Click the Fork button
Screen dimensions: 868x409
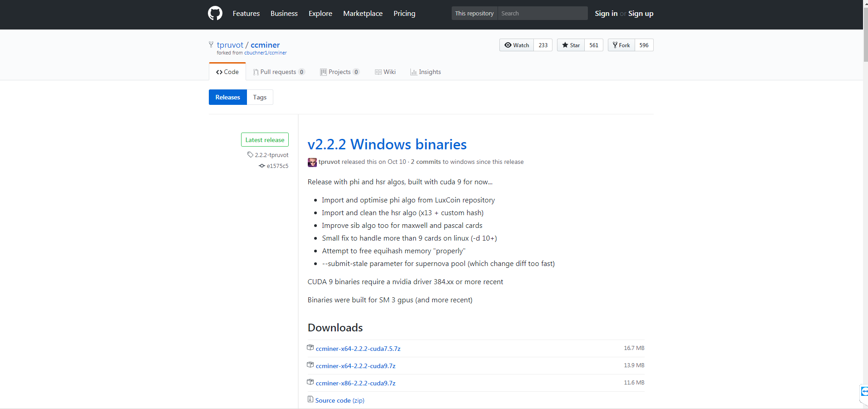point(621,45)
